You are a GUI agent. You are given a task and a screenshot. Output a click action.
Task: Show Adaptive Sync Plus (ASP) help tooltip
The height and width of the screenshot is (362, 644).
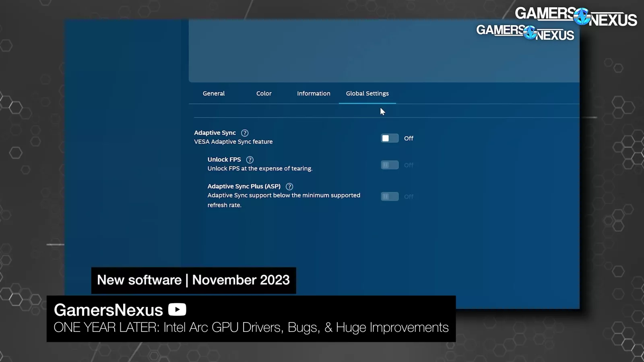pyautogui.click(x=289, y=187)
